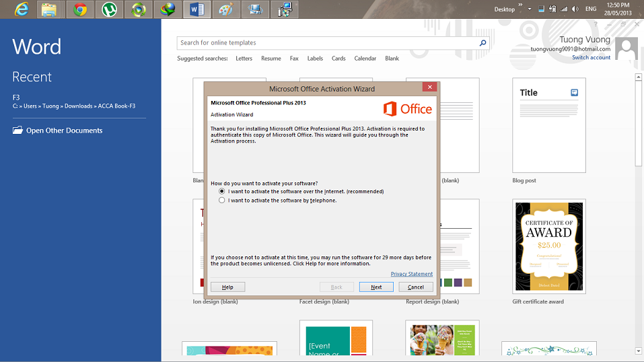Open Internet Explorer from the taskbar
The height and width of the screenshot is (362, 644).
22,9
